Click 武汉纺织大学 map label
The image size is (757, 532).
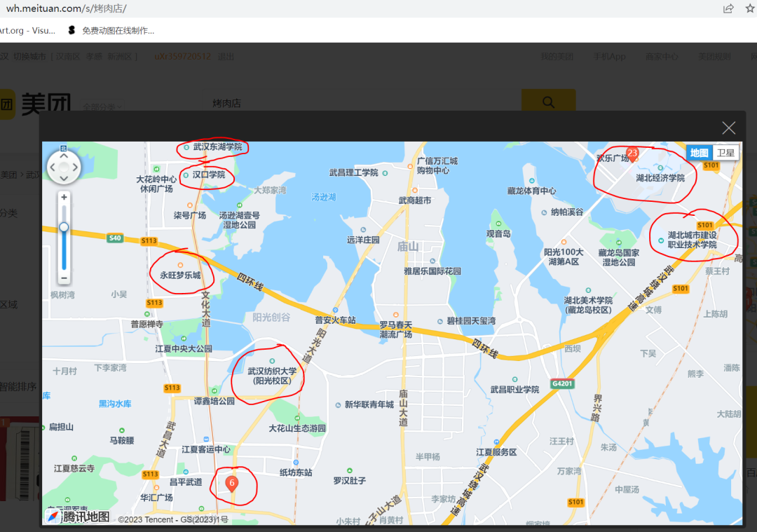pos(272,375)
